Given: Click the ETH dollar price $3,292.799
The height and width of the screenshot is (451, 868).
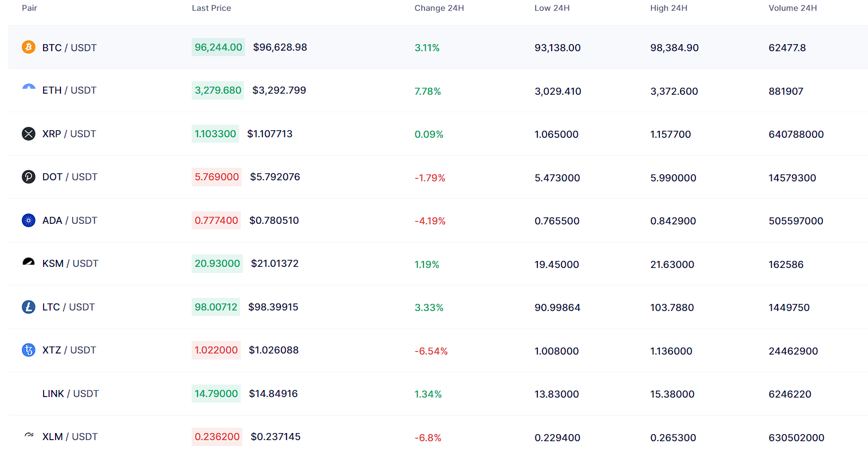Looking at the screenshot, I should (x=279, y=90).
